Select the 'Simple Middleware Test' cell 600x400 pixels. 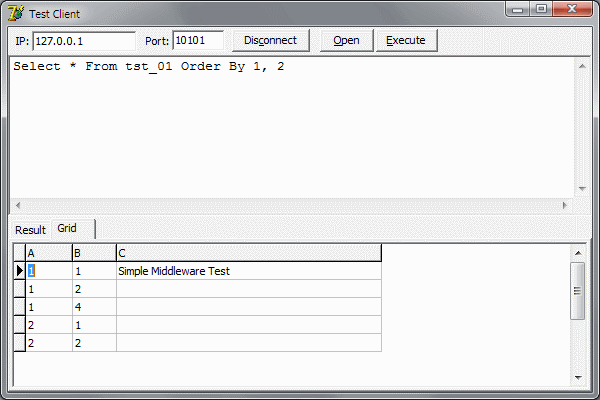[248, 271]
